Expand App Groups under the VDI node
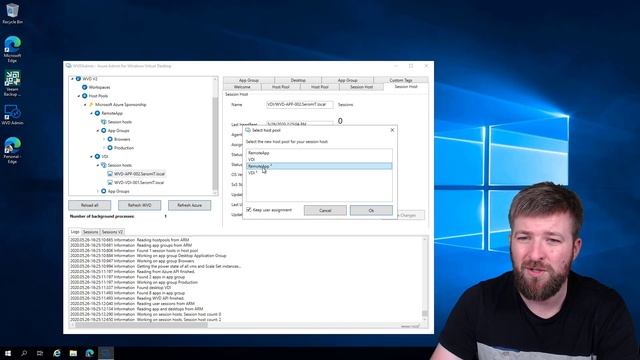This screenshot has height=360, width=640. 98,191
